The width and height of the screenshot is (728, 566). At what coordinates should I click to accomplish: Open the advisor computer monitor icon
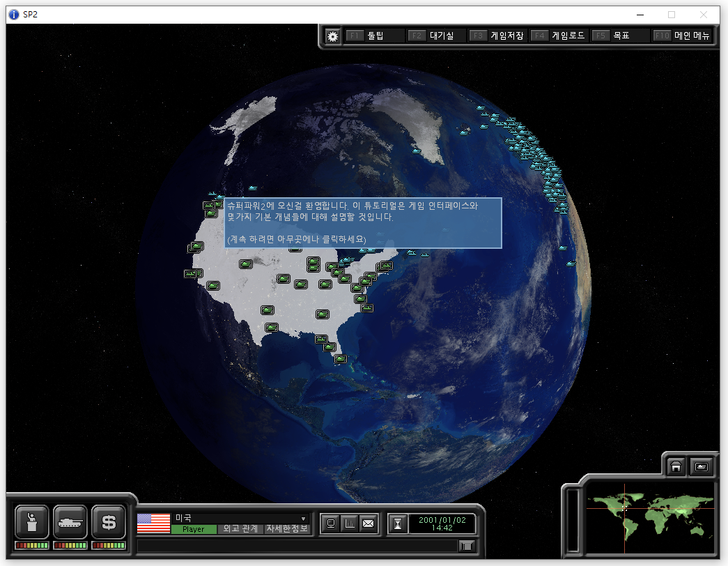tap(331, 523)
